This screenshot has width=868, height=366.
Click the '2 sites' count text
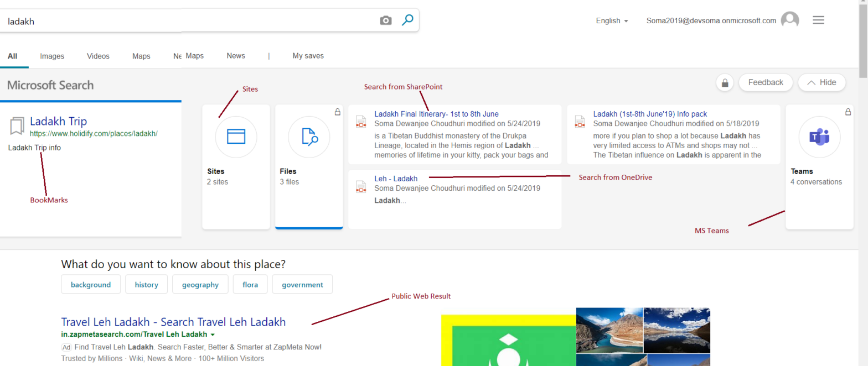click(218, 182)
